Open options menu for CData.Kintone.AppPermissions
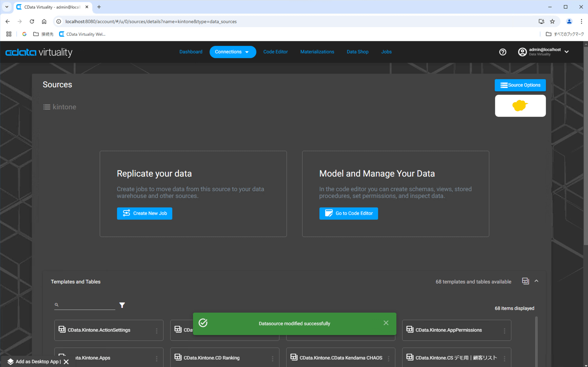Image resolution: width=588 pixels, height=367 pixels. pyautogui.click(x=505, y=331)
